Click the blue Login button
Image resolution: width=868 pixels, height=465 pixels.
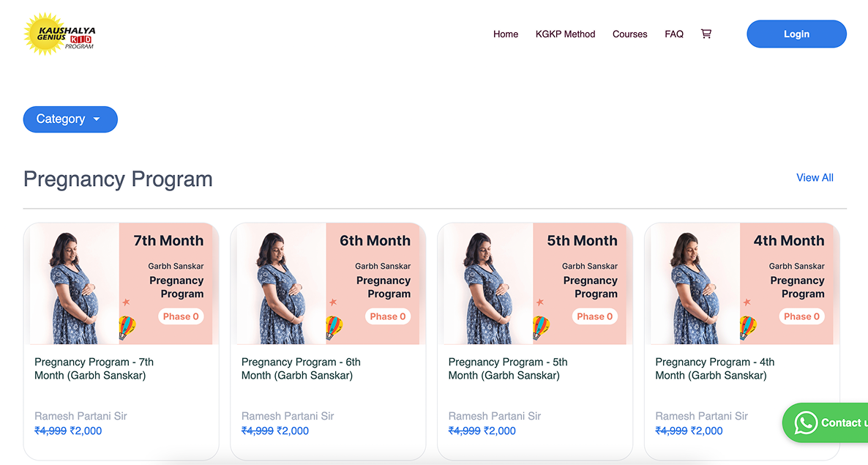pyautogui.click(x=796, y=34)
